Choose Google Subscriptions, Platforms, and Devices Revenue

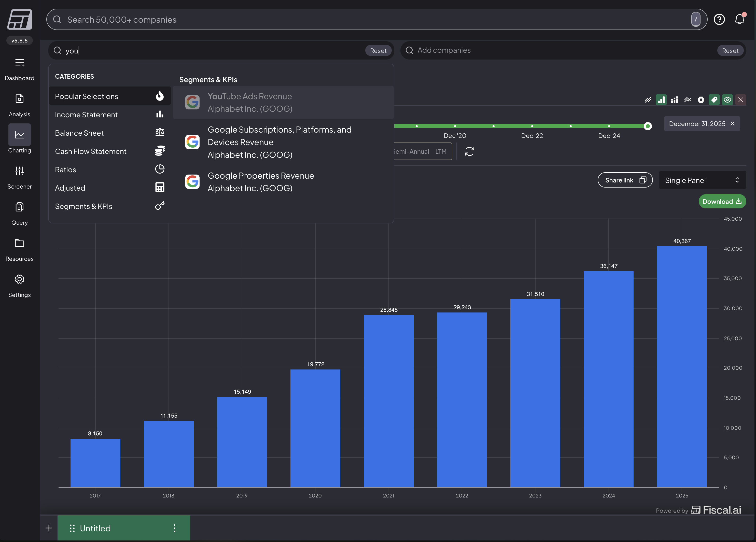[283, 142]
